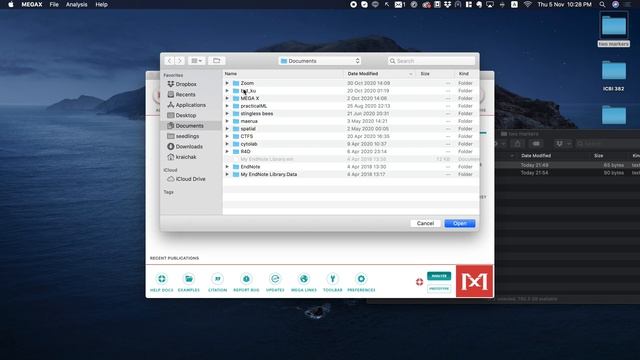Click the Toolbar wrench icon
Screen dimensions: 640x360
pos(333,279)
